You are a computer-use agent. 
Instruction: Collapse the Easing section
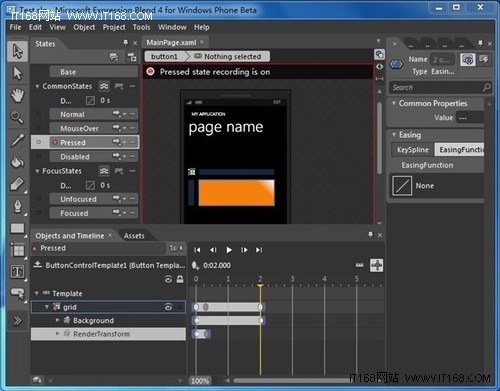pos(394,135)
